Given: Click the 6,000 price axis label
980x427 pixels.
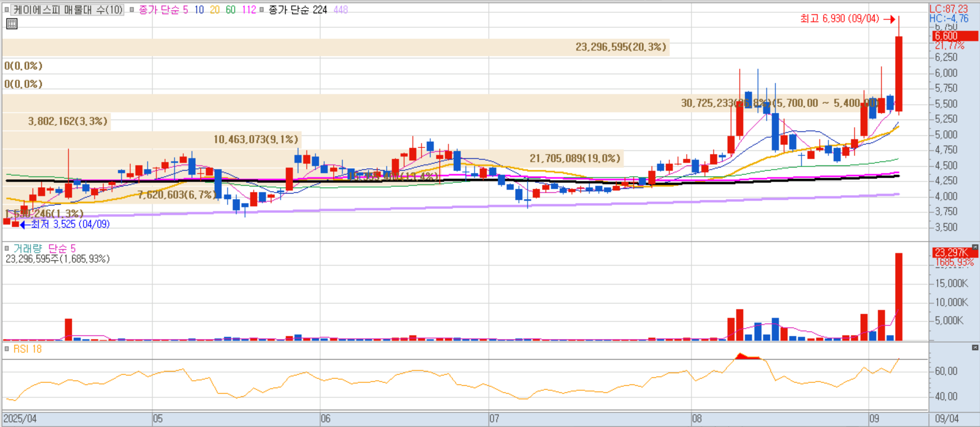Looking at the screenshot, I should (946, 73).
